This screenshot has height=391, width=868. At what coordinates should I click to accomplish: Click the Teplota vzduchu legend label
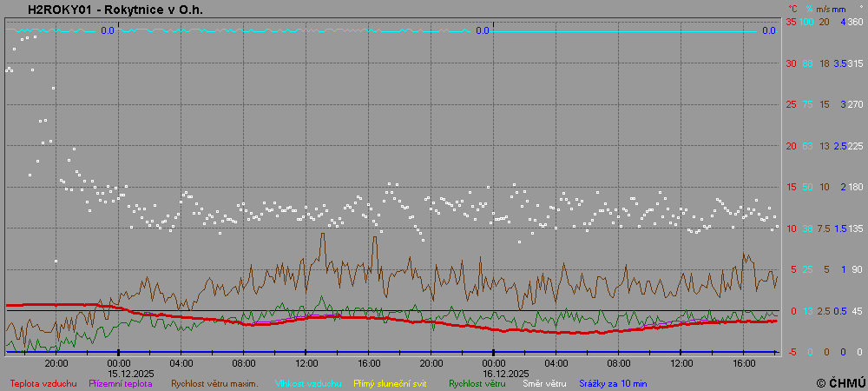[x=43, y=383]
